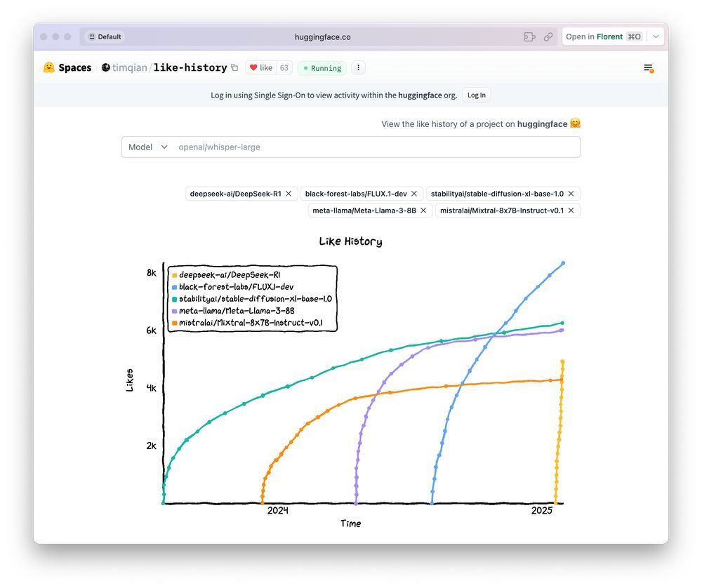Remove the meta-llama/Meta-Llama-3-8B tag
The height and width of the screenshot is (588, 702).
pyautogui.click(x=423, y=211)
